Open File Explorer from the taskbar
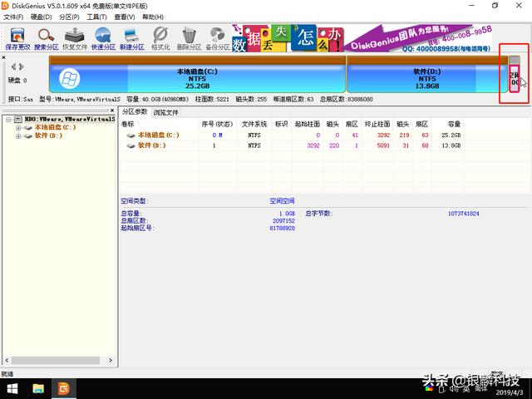Screen dimensions: 532x399 point(38,388)
